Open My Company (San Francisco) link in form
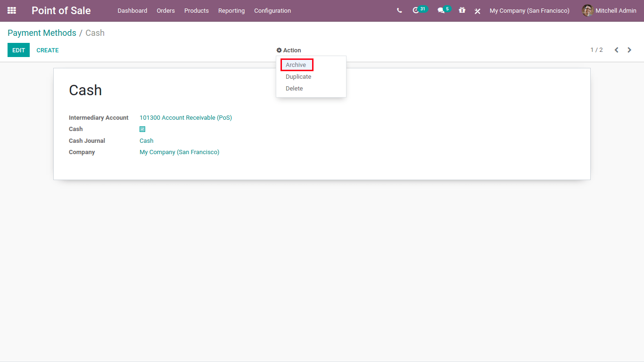644x362 pixels. point(180,152)
